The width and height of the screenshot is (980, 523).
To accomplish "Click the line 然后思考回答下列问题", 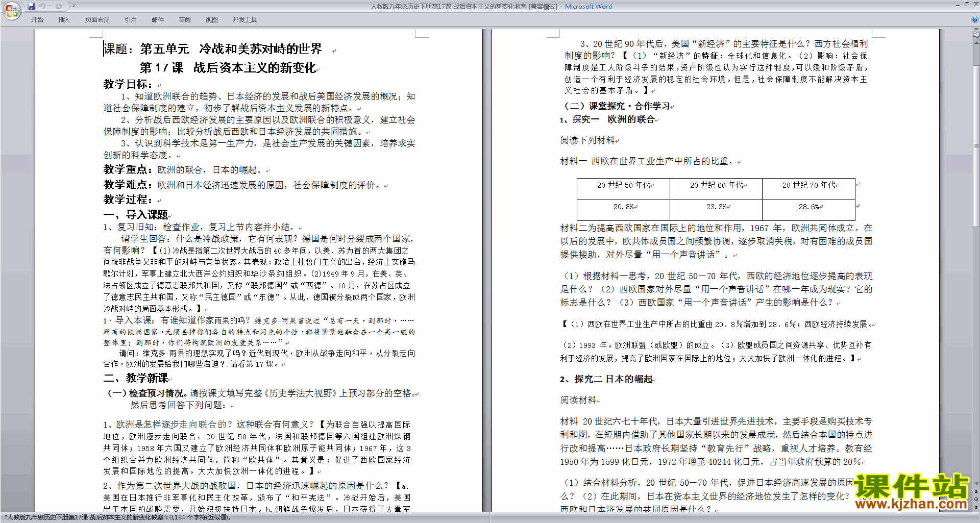I will (178, 405).
